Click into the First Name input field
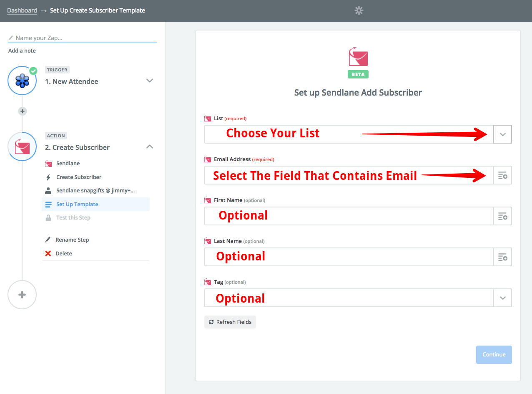 point(349,216)
